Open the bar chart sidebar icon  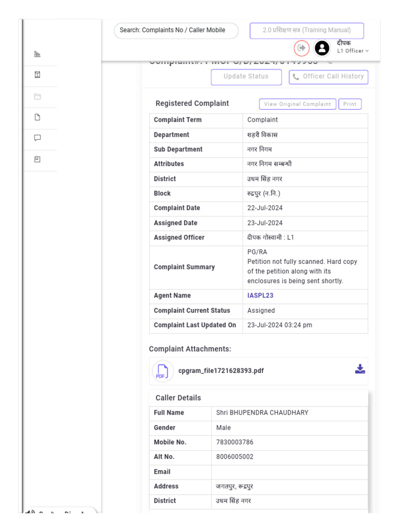[37, 54]
